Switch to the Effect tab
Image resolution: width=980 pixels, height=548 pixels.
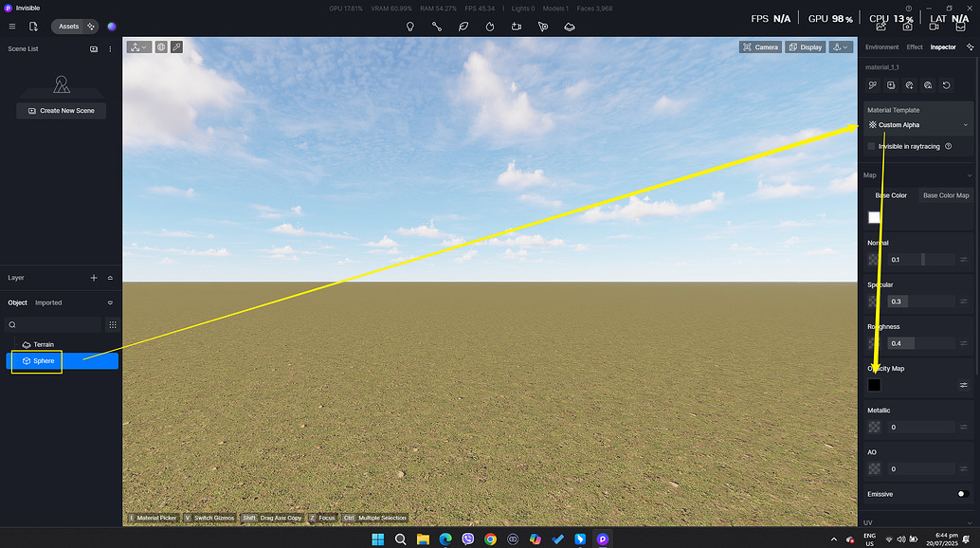(913, 46)
